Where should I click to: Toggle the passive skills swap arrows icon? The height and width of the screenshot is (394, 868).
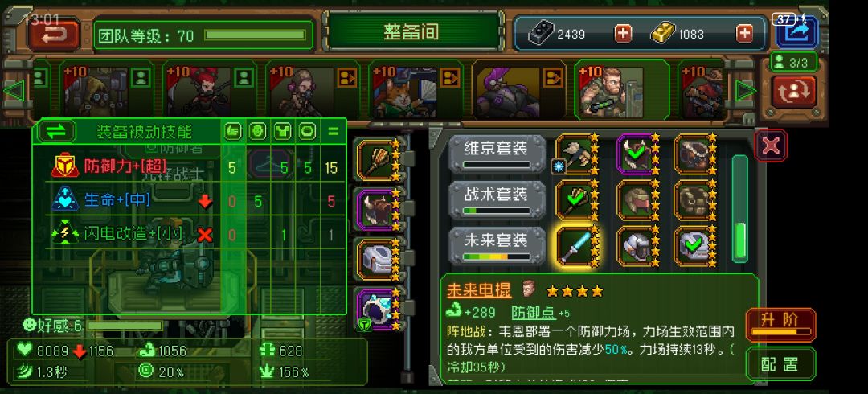56,132
